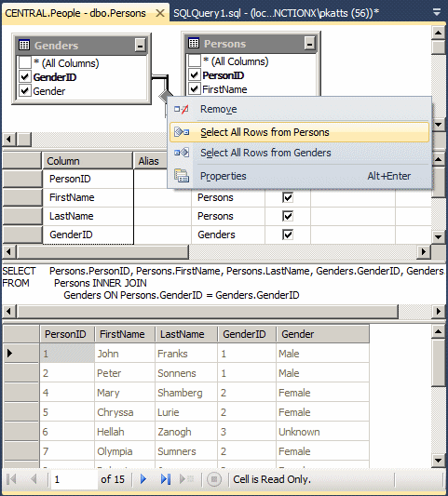Open the active files dropdown arrow
The image size is (448, 496).
tap(437, 12)
